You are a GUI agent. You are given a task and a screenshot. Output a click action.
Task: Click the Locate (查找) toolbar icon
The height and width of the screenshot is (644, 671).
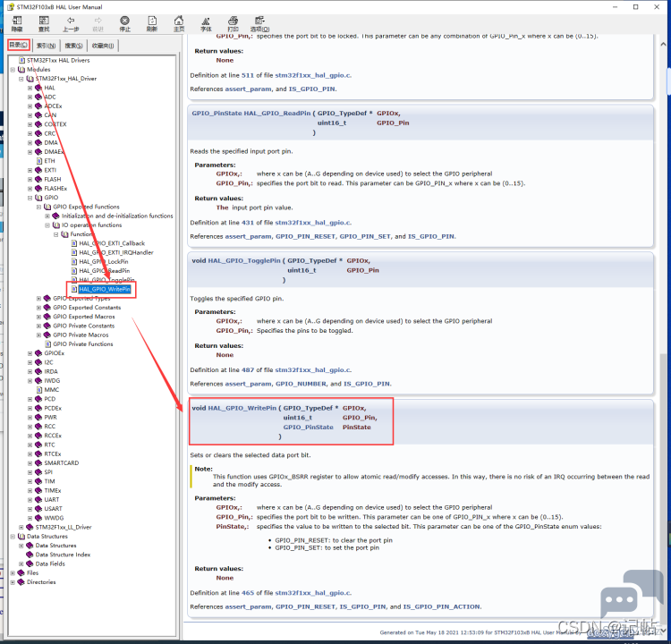click(44, 24)
